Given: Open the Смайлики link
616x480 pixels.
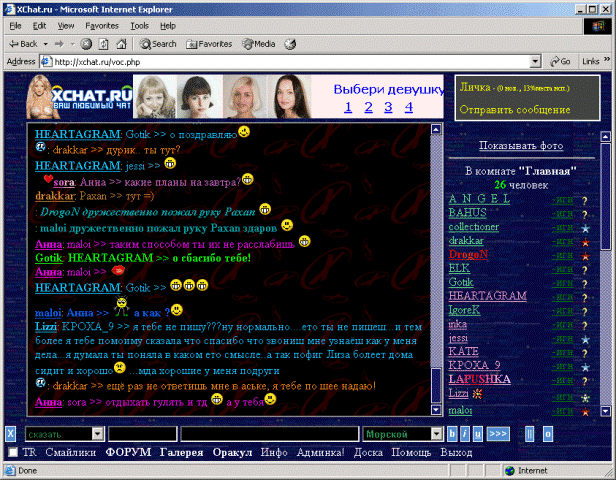Looking at the screenshot, I should 71,453.
